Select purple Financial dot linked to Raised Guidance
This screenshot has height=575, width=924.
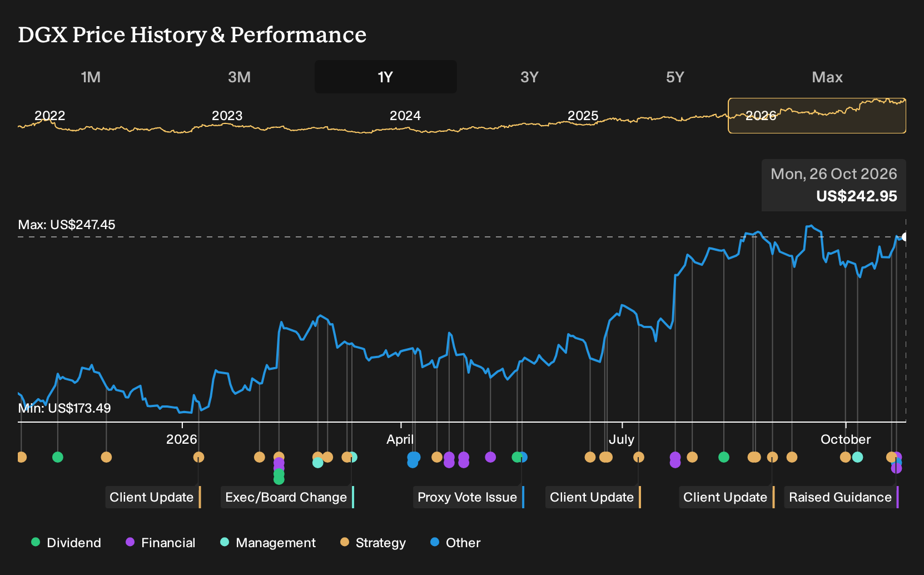pyautogui.click(x=896, y=468)
